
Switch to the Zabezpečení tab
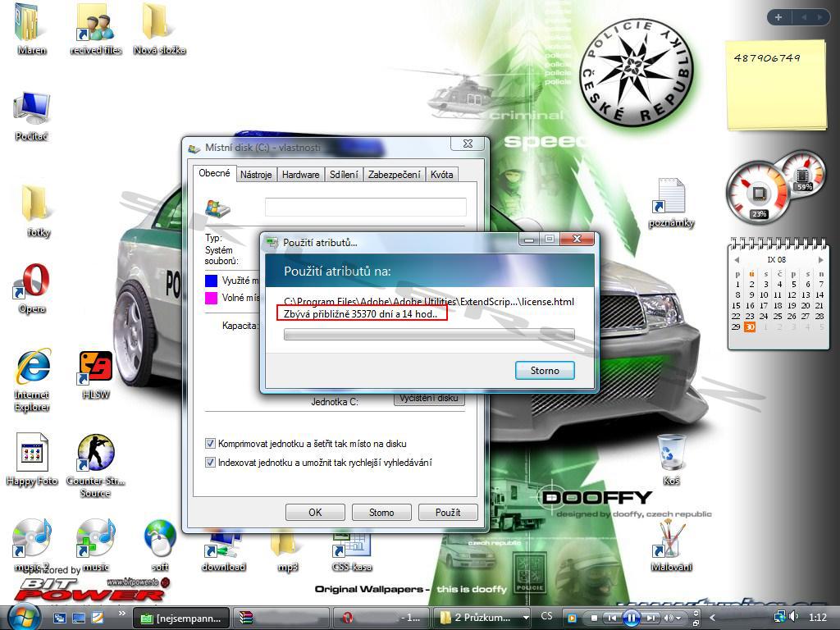pos(395,175)
